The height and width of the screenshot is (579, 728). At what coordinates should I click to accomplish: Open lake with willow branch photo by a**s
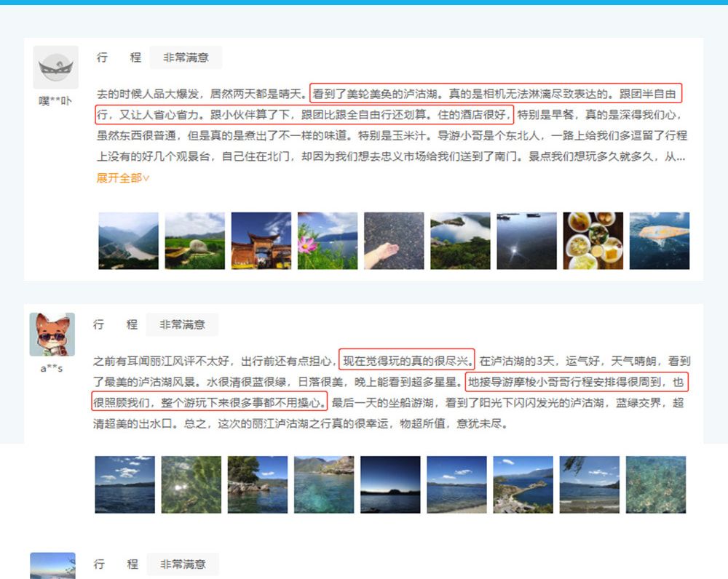[589, 484]
